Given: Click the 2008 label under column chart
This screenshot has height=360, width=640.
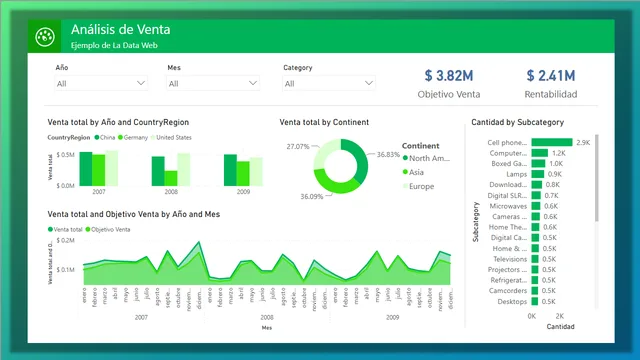Looking at the screenshot, I should click(171, 192).
